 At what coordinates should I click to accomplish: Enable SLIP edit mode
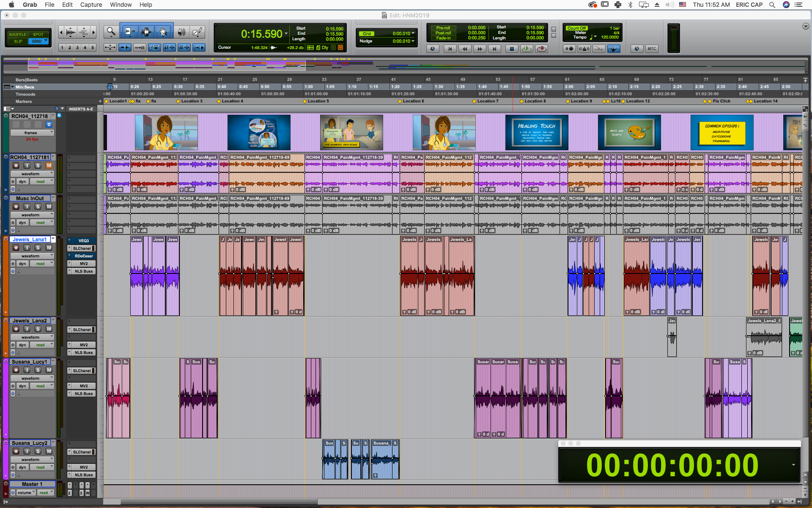pos(18,41)
